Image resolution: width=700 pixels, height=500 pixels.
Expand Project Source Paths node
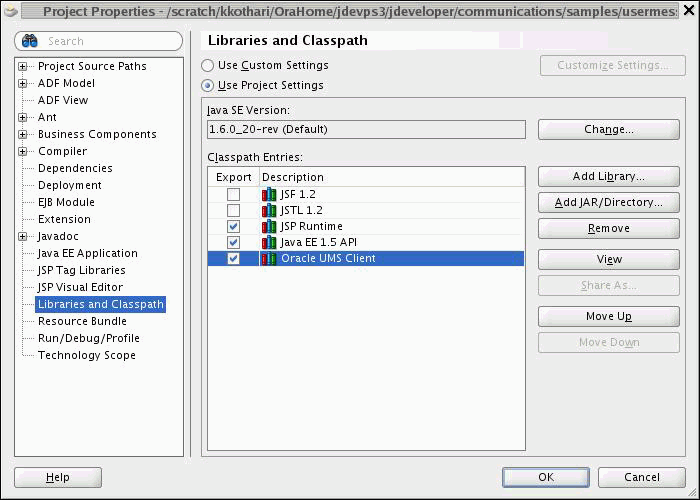22,67
